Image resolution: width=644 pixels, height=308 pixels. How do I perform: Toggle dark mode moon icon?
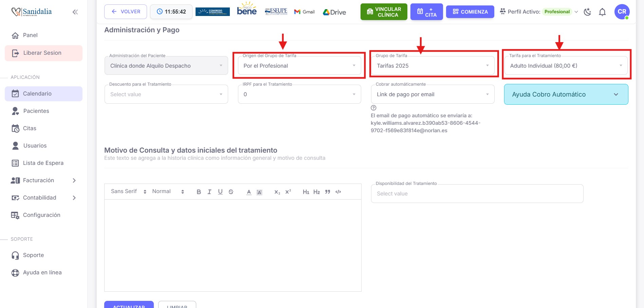(587, 12)
